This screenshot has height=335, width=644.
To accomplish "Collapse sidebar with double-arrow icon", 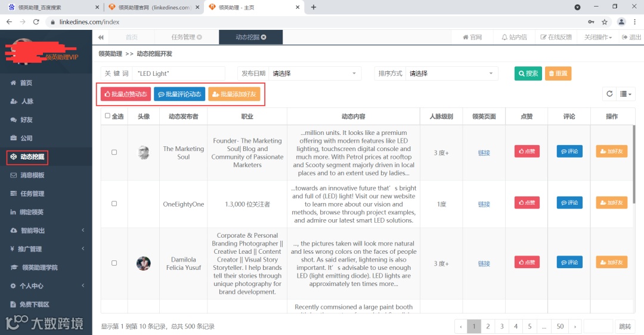I will pos(101,37).
